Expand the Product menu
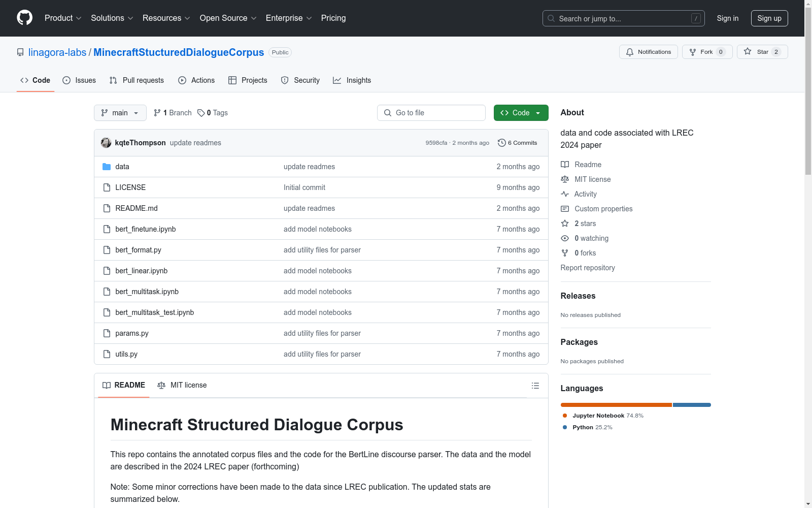The width and height of the screenshot is (812, 508). pos(63,18)
